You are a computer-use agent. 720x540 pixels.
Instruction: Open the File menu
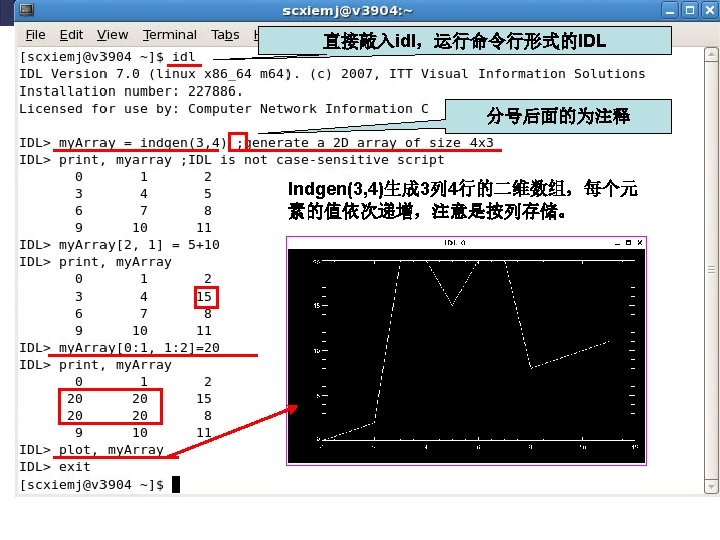(35, 35)
